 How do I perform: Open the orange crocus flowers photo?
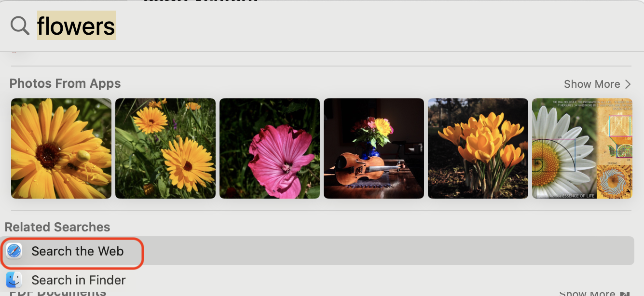click(x=478, y=148)
